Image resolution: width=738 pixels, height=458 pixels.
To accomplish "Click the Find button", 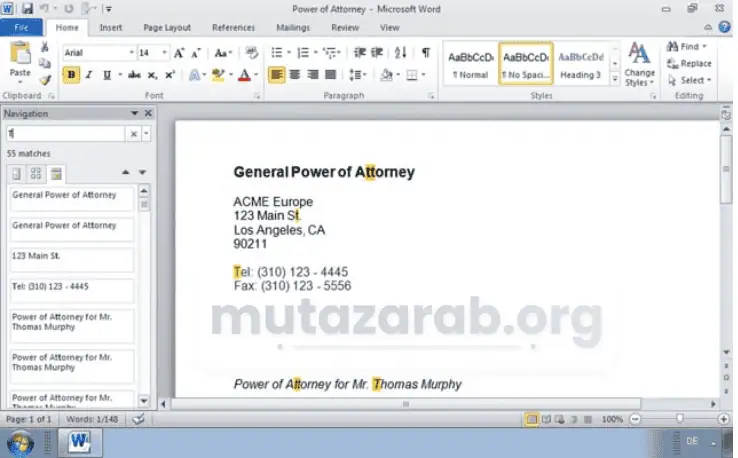I will [x=686, y=47].
